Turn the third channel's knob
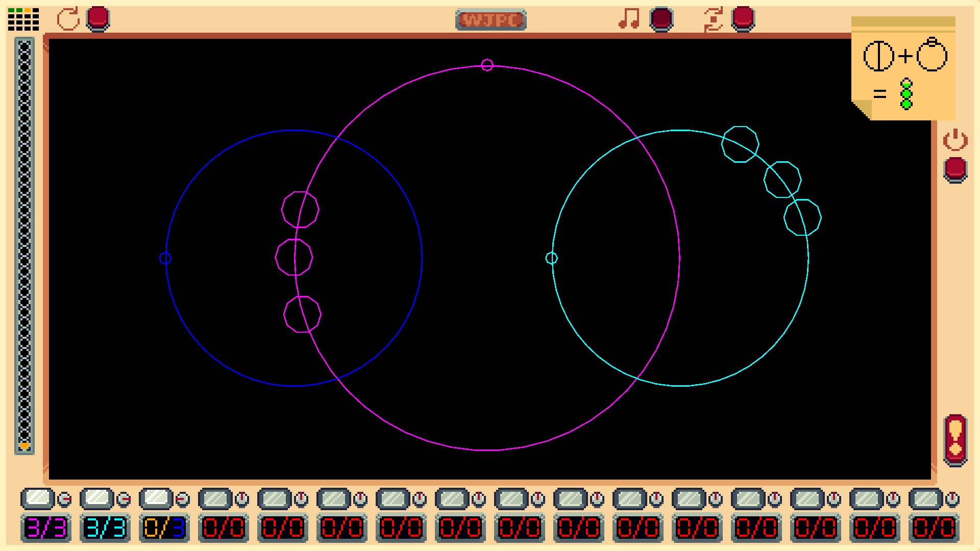 (x=183, y=499)
